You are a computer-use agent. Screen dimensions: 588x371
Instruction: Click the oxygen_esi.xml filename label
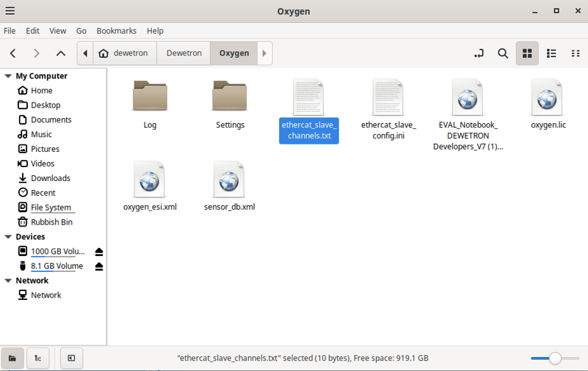click(150, 207)
